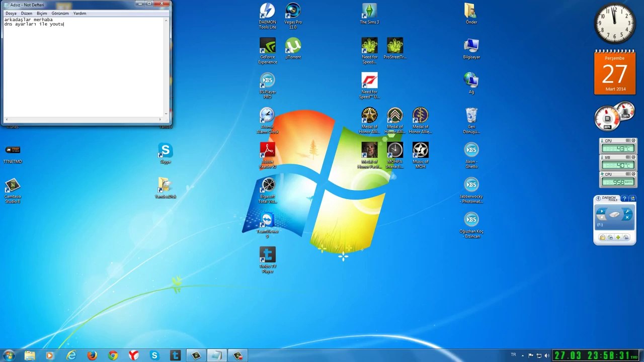This screenshot has height=362, width=644.
Task: Open network tray icon
Action: pos(539,355)
